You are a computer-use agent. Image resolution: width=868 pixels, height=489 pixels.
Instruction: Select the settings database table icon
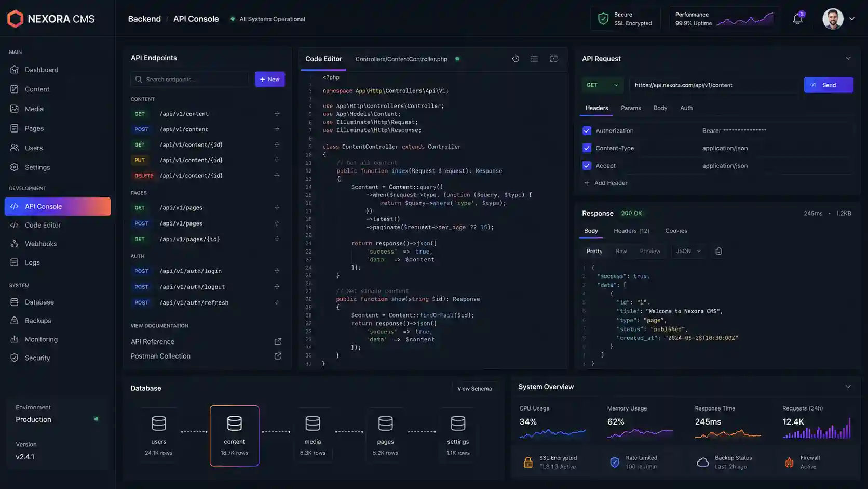[458, 424]
